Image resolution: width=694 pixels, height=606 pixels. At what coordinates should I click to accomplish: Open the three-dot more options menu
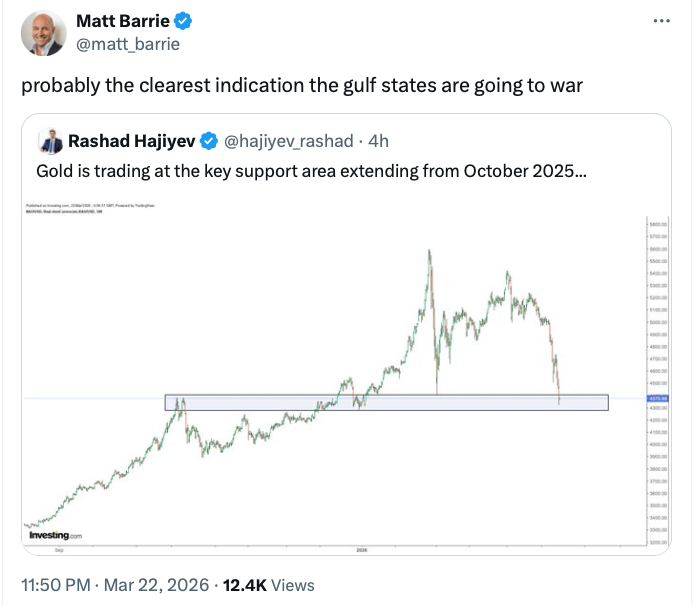660,20
